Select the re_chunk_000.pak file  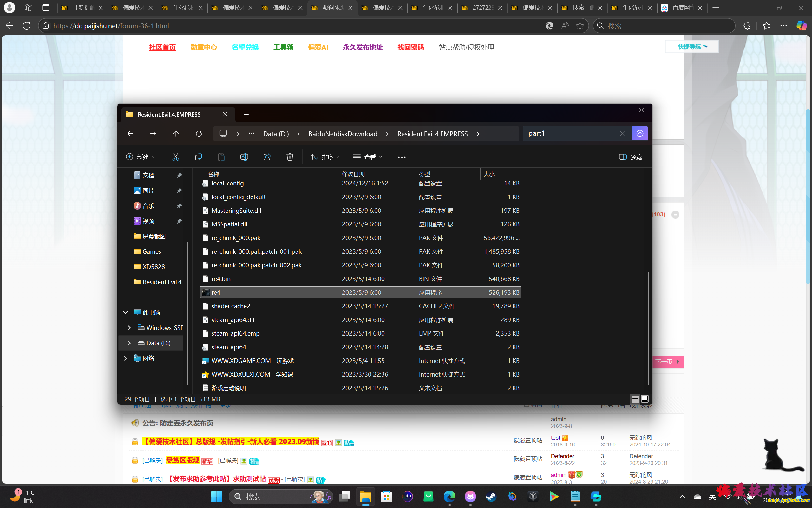(360, 238)
